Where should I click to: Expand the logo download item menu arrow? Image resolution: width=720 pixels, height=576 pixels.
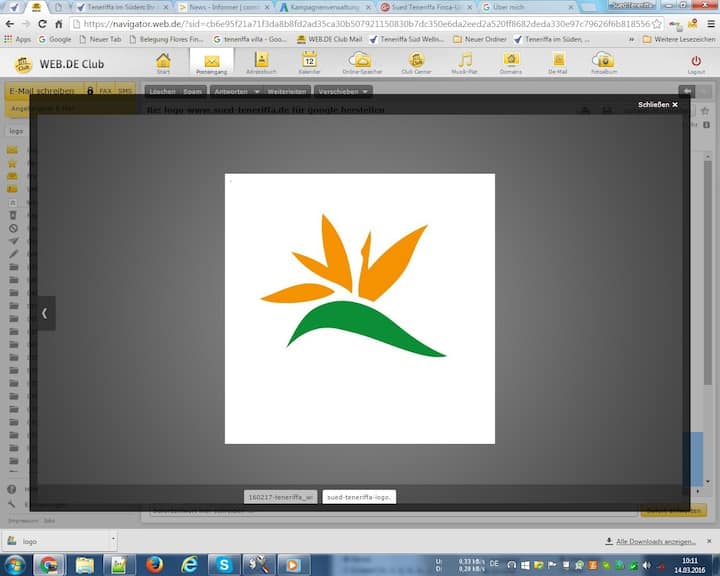111,541
